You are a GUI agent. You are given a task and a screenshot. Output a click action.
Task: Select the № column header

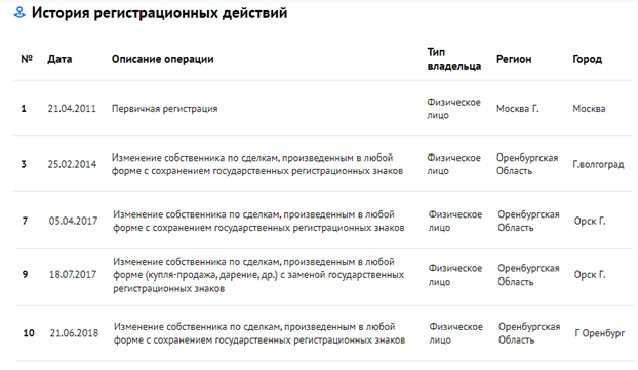click(27, 59)
